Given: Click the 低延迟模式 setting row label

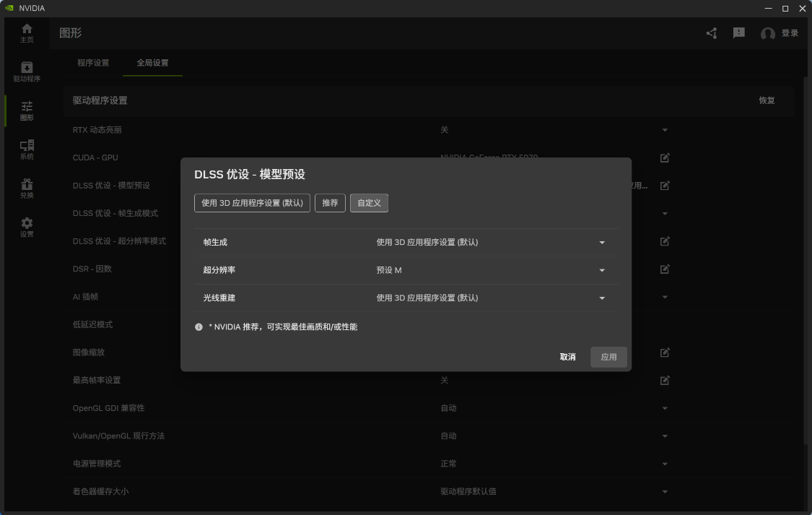Looking at the screenshot, I should click(x=92, y=324).
